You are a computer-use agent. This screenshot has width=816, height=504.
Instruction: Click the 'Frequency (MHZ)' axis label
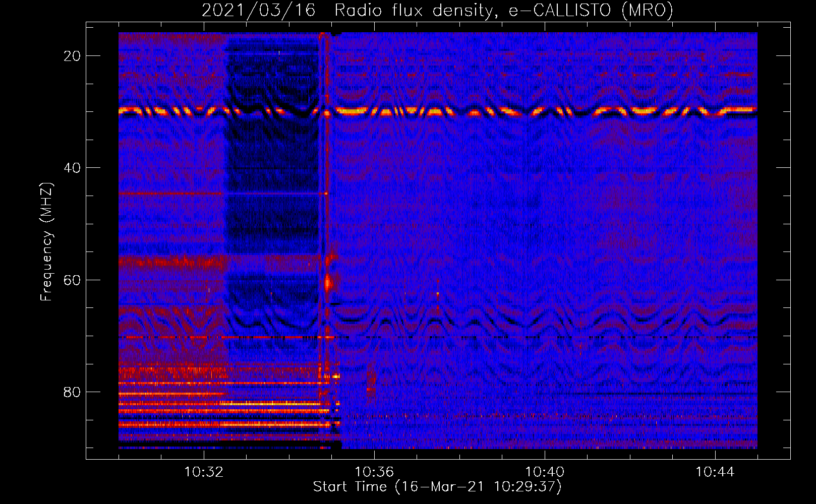[x=46, y=242]
